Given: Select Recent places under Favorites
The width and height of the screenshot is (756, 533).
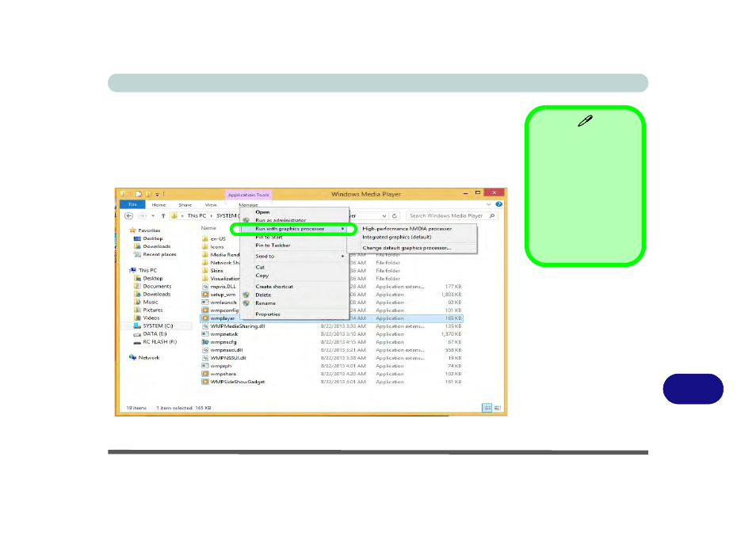Looking at the screenshot, I should pos(159,254).
